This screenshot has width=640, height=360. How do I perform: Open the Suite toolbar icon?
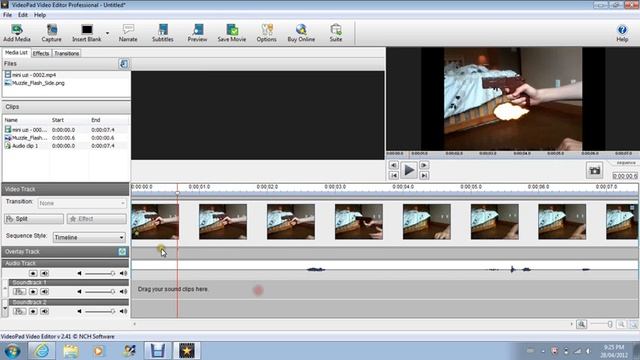pyautogui.click(x=336, y=33)
